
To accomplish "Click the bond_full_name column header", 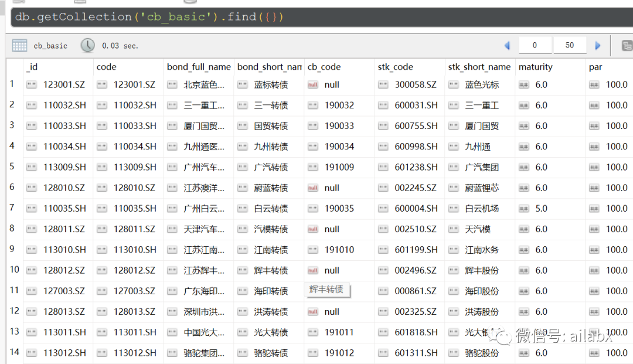I will point(199,67).
